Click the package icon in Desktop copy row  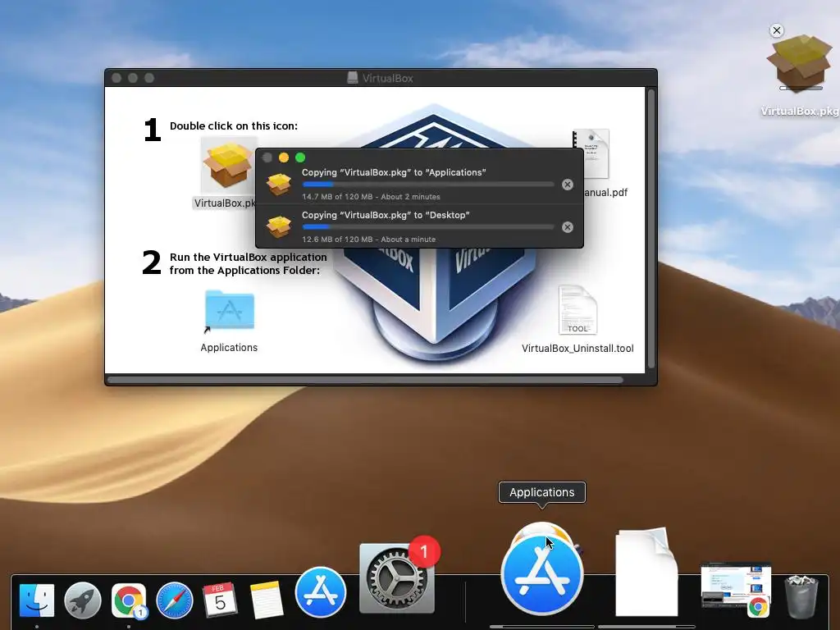coord(279,227)
